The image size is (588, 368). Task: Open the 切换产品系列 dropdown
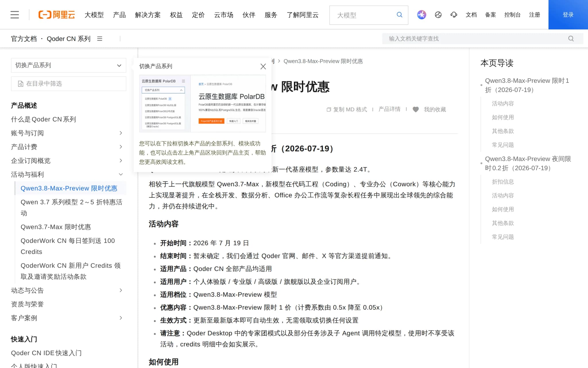tap(69, 65)
